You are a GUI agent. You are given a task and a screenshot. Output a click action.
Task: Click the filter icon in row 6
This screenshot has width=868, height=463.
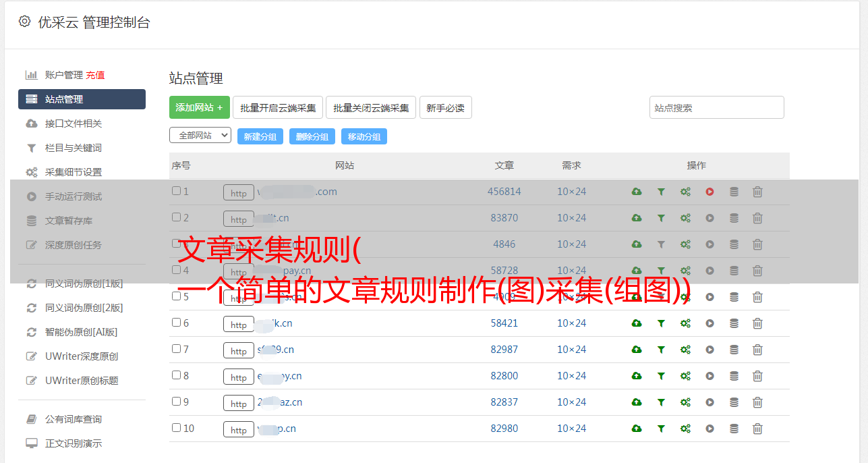click(x=661, y=323)
